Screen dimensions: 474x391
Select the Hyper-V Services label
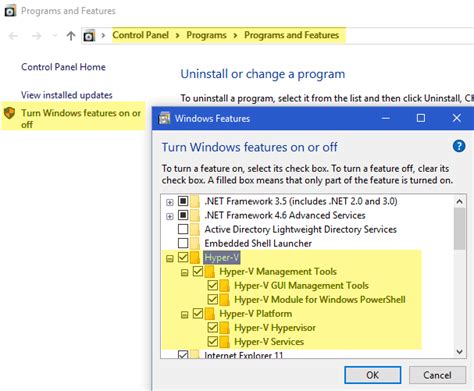click(269, 342)
